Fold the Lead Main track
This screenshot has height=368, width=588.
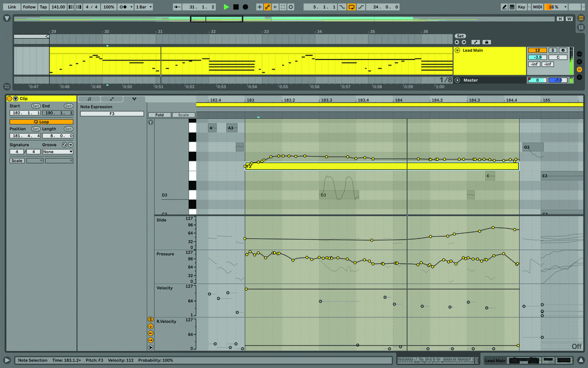pos(457,50)
